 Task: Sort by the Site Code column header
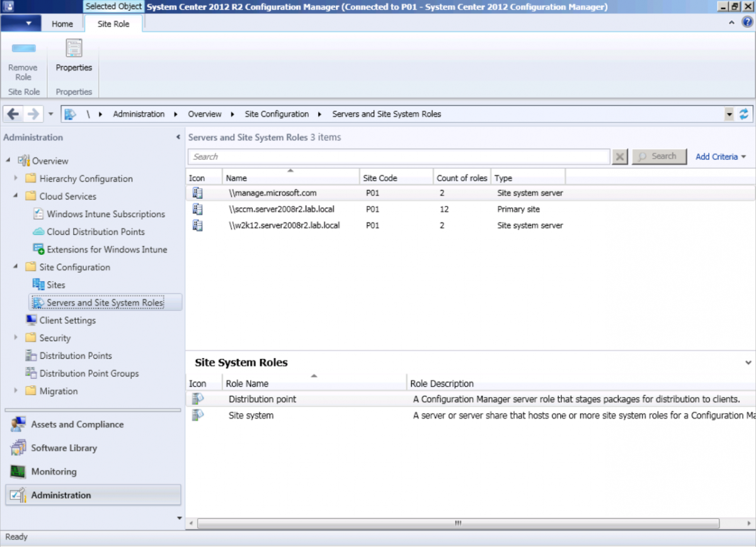(x=396, y=178)
